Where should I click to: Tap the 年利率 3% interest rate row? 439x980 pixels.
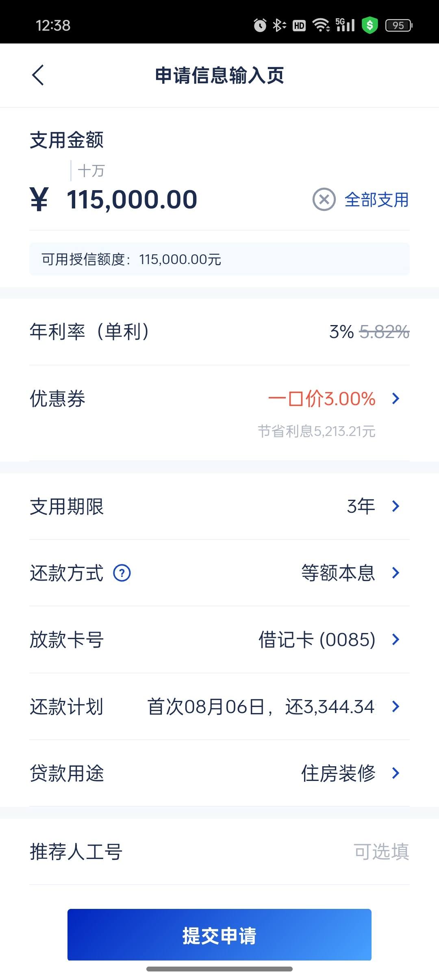click(219, 332)
